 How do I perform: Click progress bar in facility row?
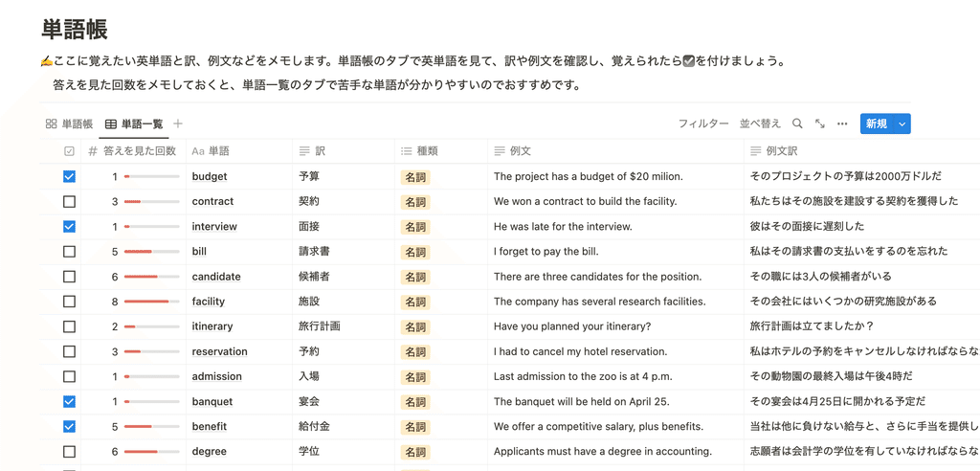click(152, 302)
